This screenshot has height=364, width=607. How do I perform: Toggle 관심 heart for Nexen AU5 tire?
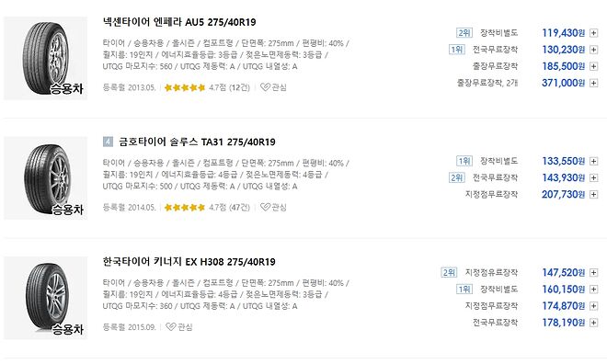(273, 87)
